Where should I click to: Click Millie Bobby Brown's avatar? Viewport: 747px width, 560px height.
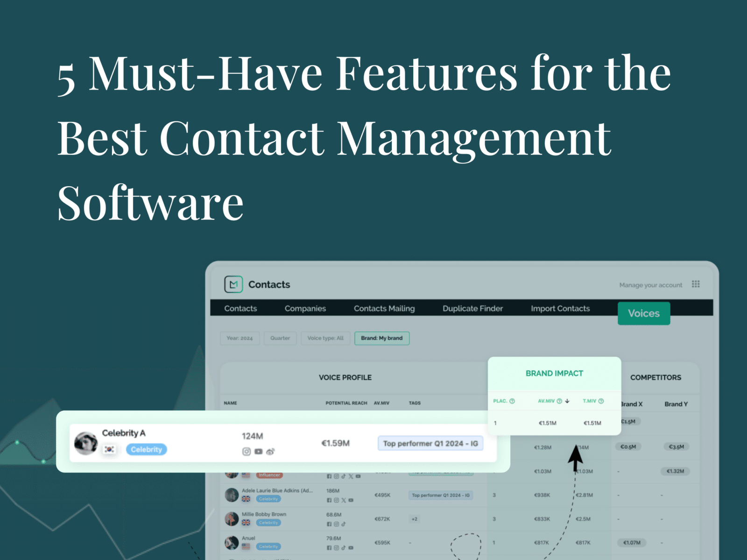pyautogui.click(x=232, y=518)
